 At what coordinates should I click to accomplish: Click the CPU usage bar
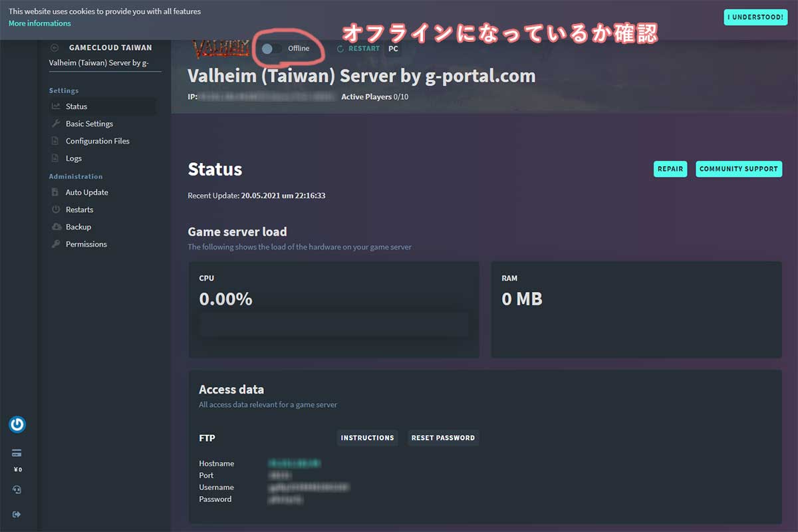coord(334,326)
